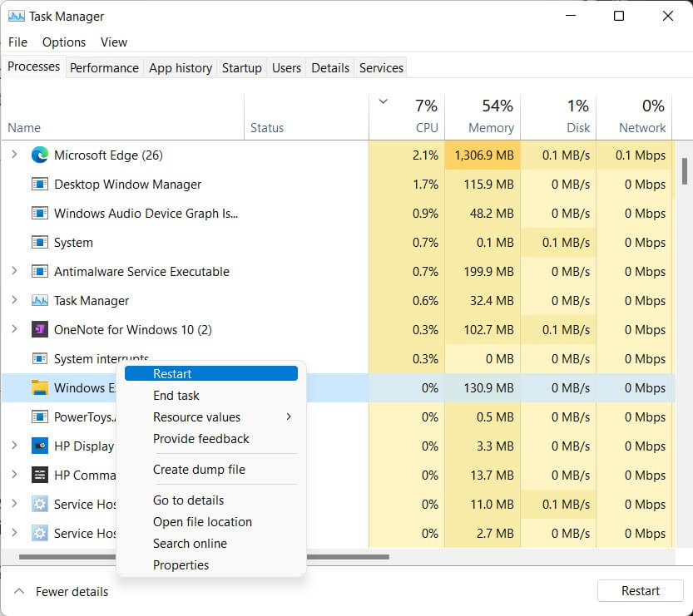Image resolution: width=693 pixels, height=616 pixels.
Task: Switch to the Details tab
Action: pyautogui.click(x=330, y=67)
